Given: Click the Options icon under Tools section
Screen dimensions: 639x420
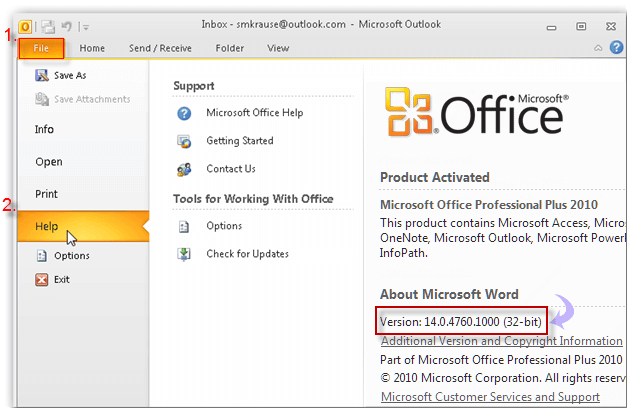Looking at the screenshot, I should 184,226.
